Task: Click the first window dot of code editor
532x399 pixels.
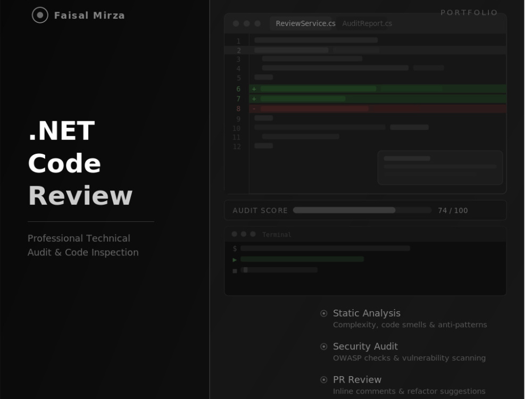Action: 236,23
